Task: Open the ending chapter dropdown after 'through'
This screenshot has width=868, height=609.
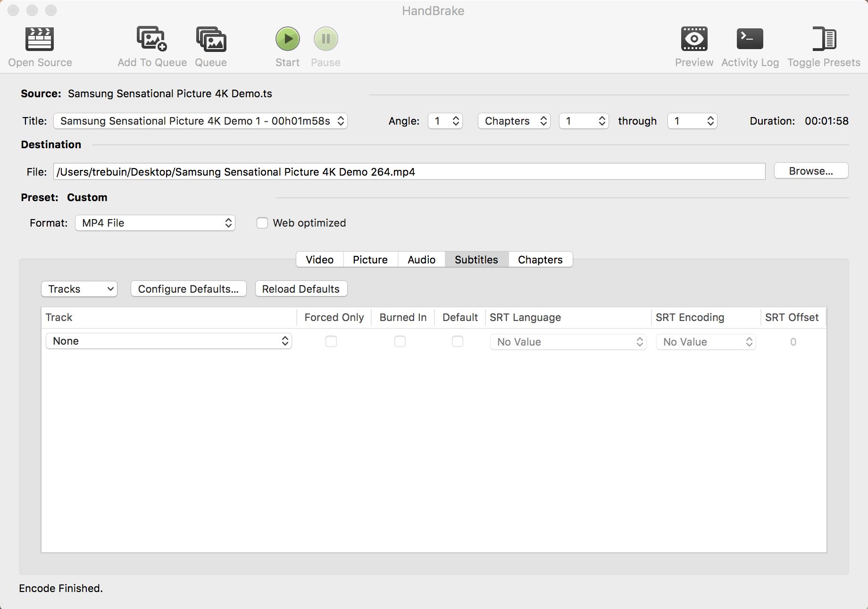Action: pyautogui.click(x=693, y=121)
